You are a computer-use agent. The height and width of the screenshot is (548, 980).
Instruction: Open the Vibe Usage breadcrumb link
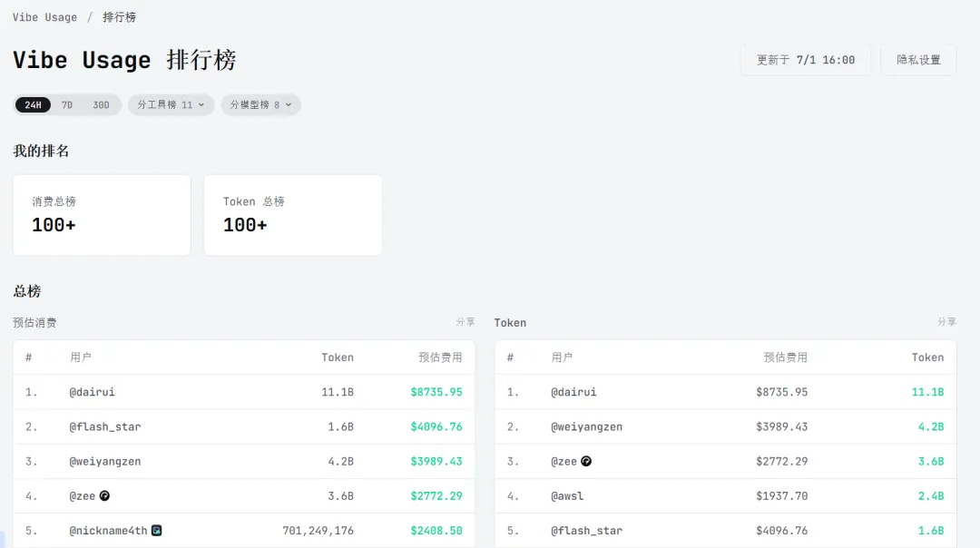click(44, 17)
